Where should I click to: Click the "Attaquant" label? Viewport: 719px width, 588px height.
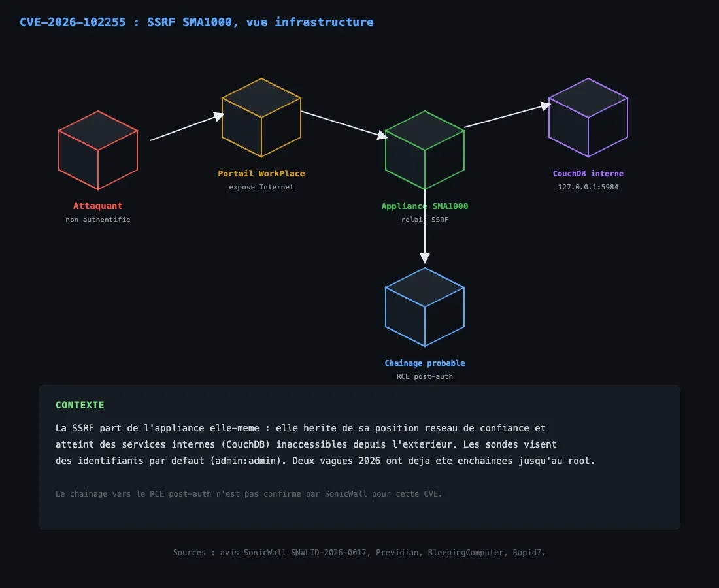[x=98, y=206]
